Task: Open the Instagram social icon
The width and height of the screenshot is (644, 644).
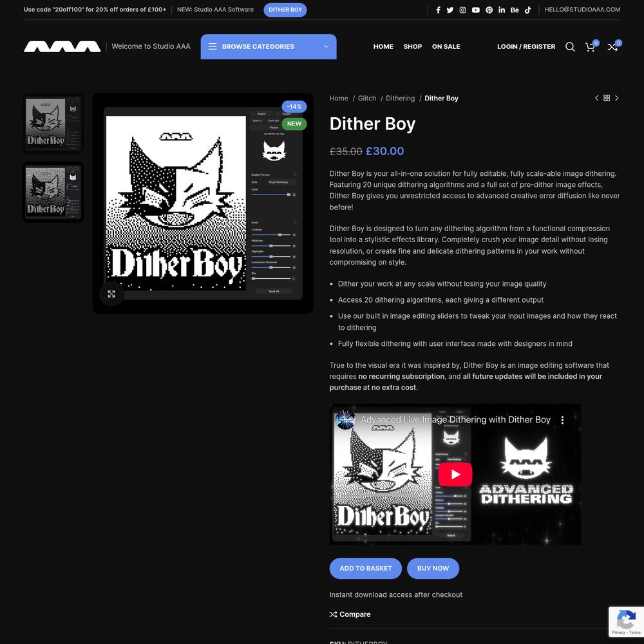Action: pyautogui.click(x=463, y=10)
